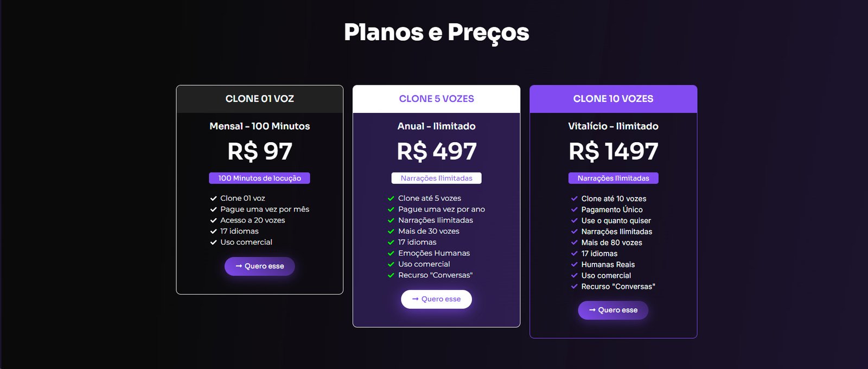Click the "Planos e Preços" heading
The image size is (868, 369).
436,33
